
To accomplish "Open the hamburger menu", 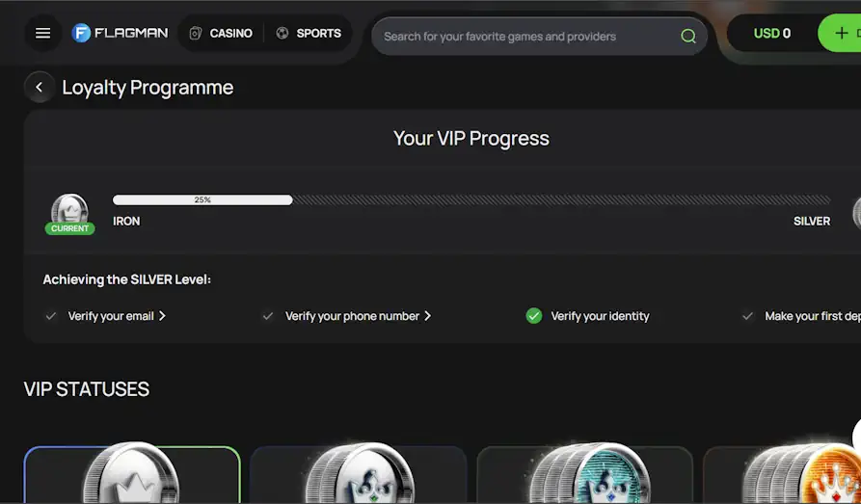I will point(42,33).
